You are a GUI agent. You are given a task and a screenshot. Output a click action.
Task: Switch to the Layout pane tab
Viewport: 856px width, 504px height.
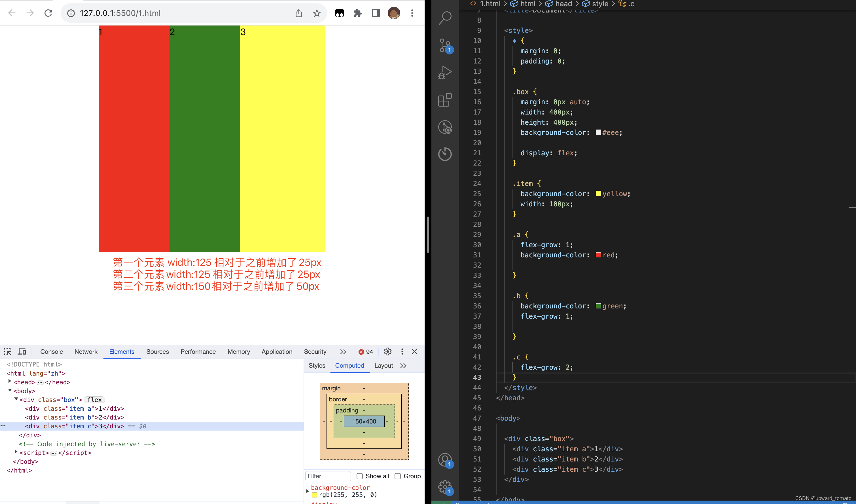(383, 365)
